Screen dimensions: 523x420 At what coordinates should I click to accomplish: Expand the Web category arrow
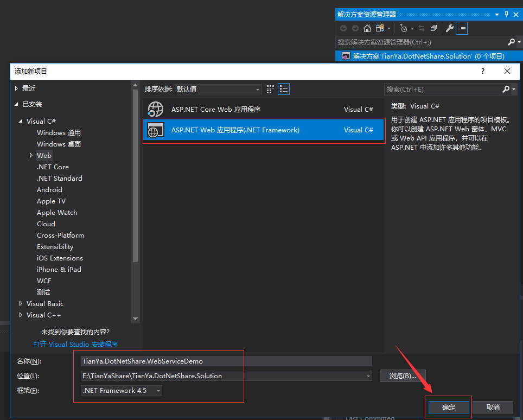pyautogui.click(x=31, y=155)
